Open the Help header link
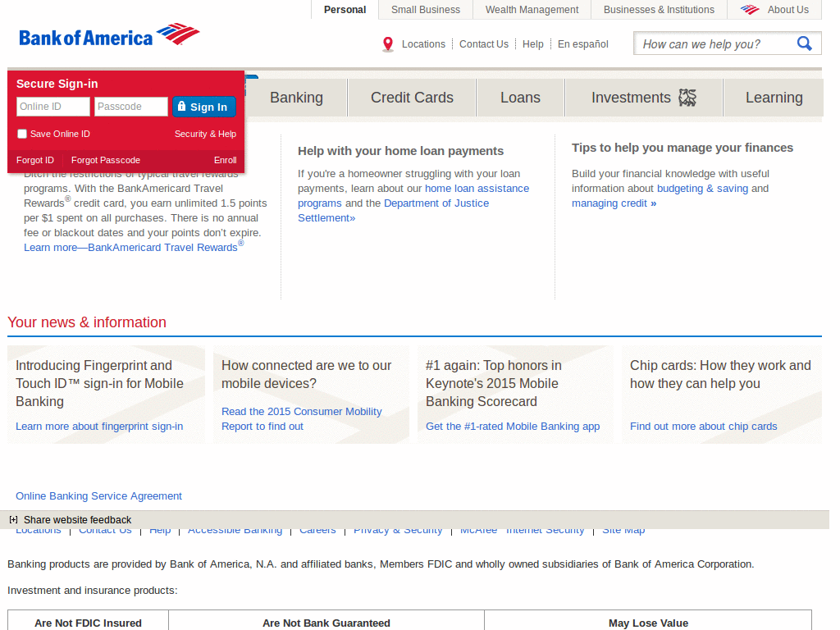Viewport: 840px width, 630px height. tap(533, 44)
